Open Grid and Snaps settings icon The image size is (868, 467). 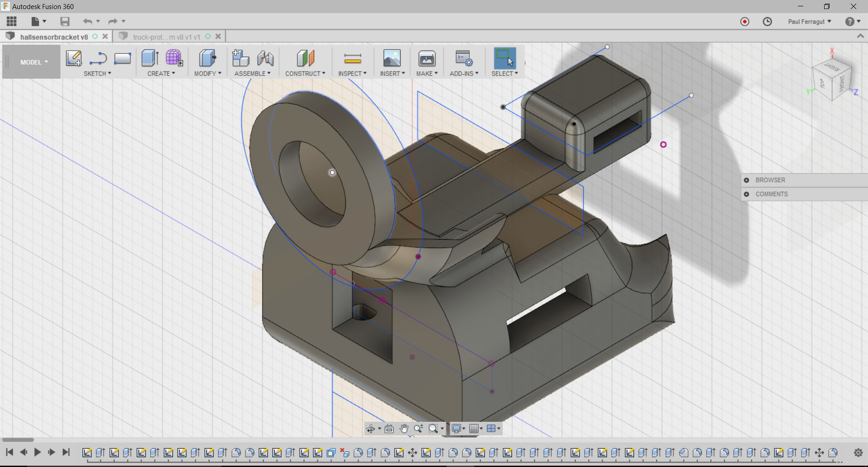[474, 429]
